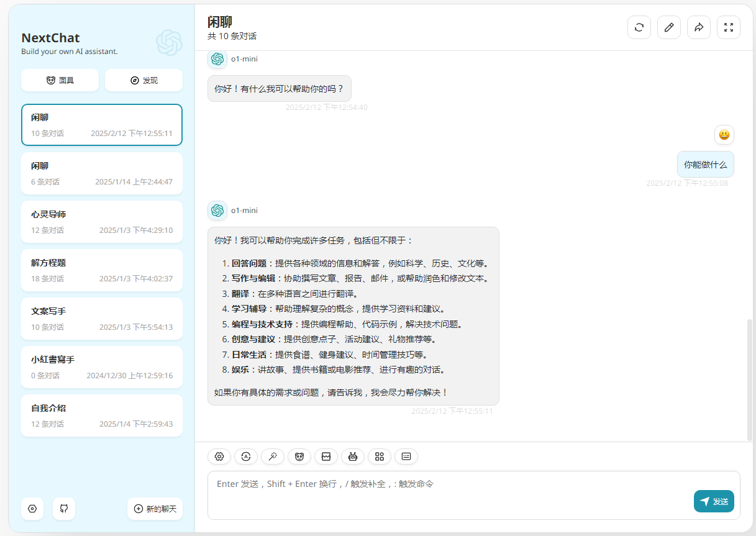Click the refresh icon in the top toolbar
The image size is (756, 536).
point(639,27)
